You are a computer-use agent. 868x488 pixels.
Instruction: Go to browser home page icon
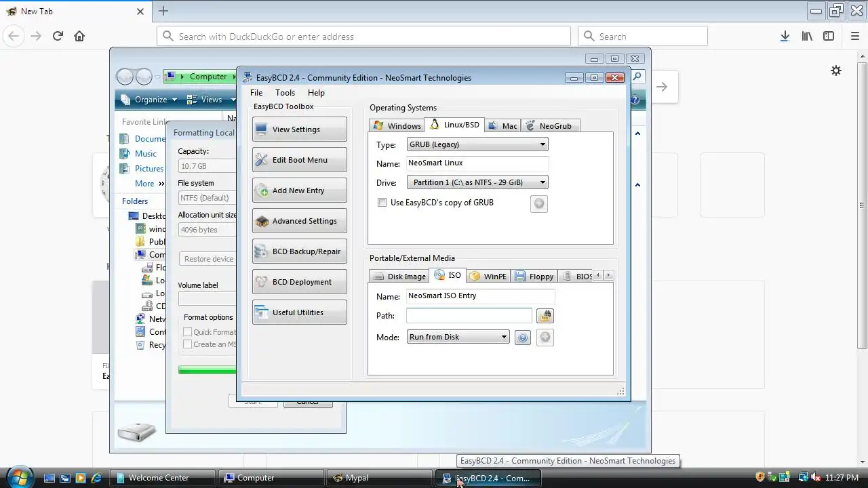pos(79,37)
